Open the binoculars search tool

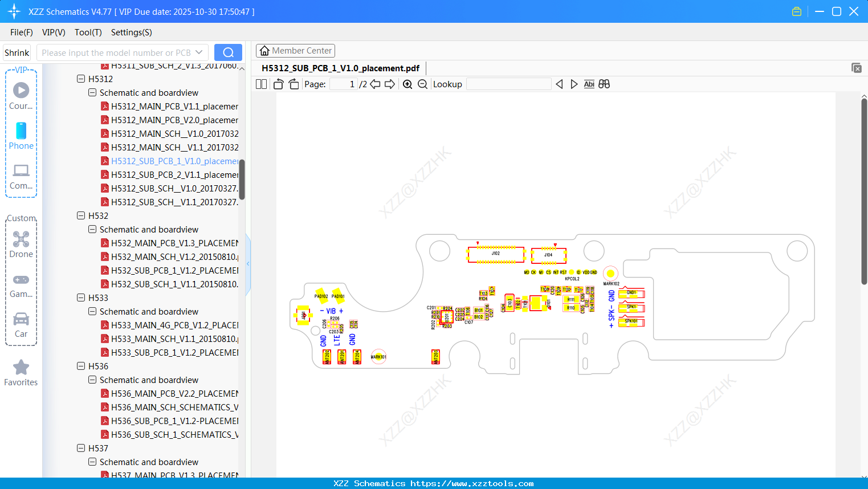[x=604, y=84]
